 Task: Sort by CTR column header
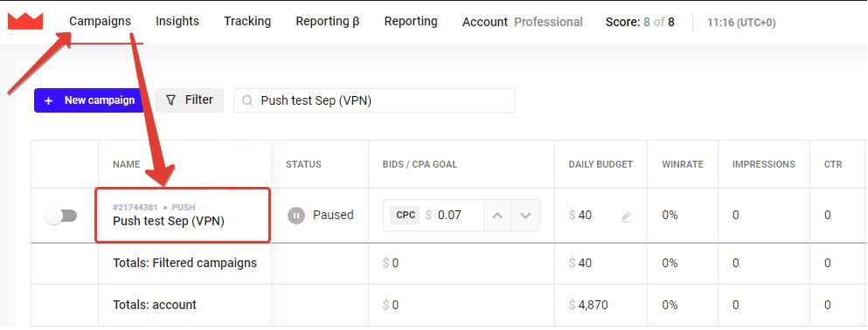[x=833, y=164]
